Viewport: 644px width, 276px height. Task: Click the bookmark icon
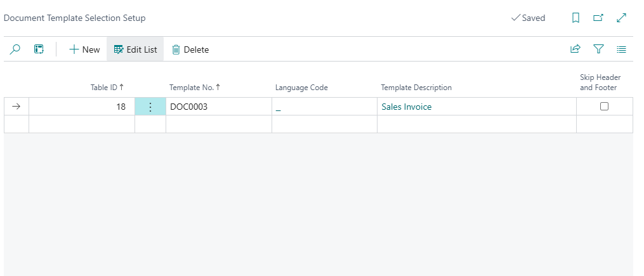pos(575,18)
